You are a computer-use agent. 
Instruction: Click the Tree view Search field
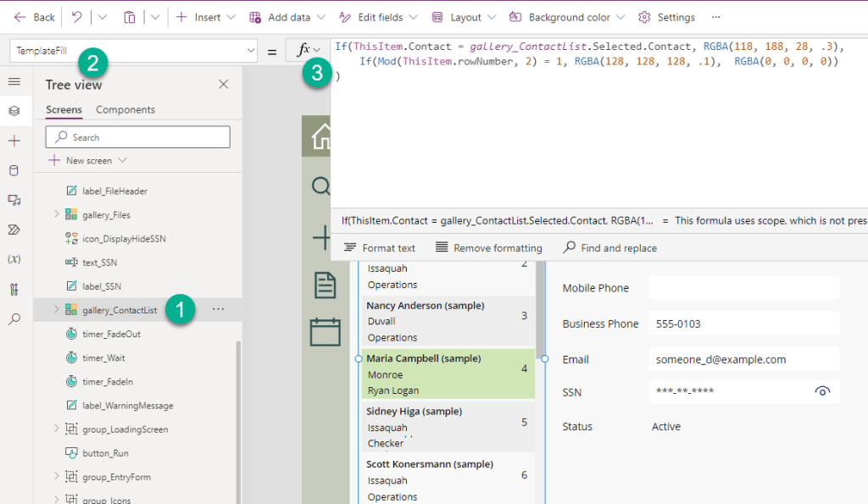pyautogui.click(x=138, y=137)
